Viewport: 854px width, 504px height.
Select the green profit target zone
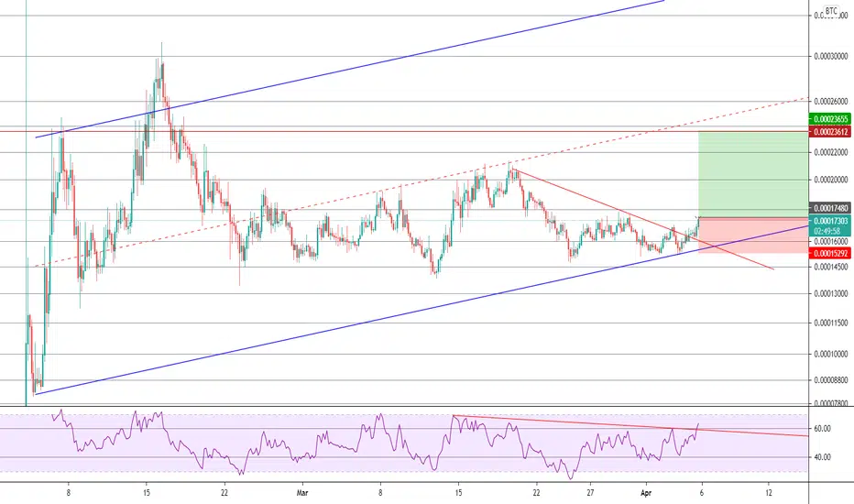click(x=753, y=174)
